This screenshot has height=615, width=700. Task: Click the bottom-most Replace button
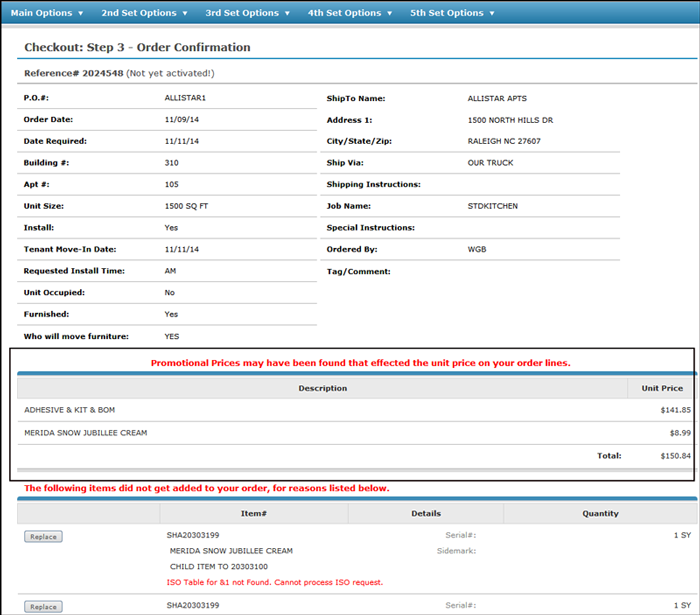(43, 606)
